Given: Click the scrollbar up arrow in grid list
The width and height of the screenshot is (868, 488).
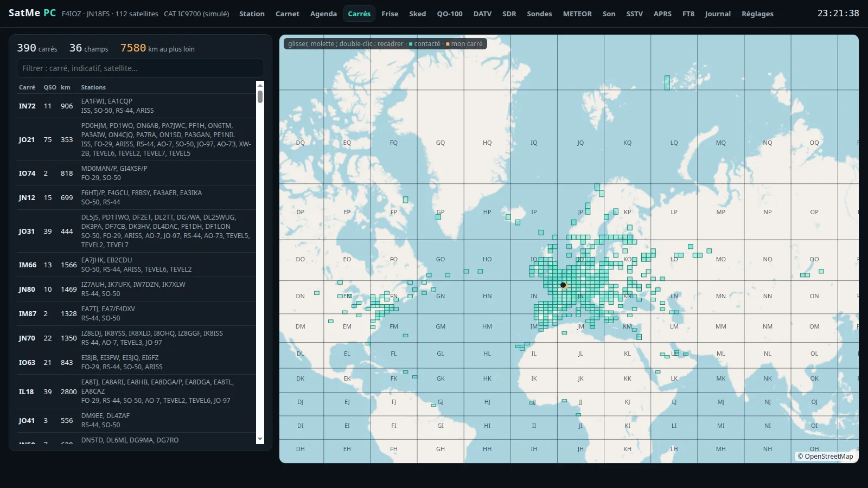Looking at the screenshot, I should 260,85.
